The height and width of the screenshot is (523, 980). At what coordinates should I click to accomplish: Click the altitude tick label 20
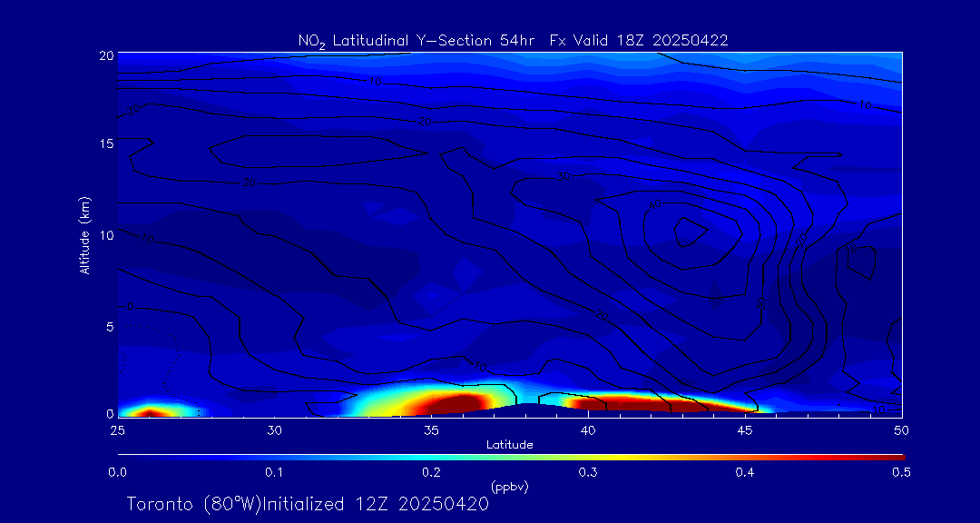click(104, 54)
